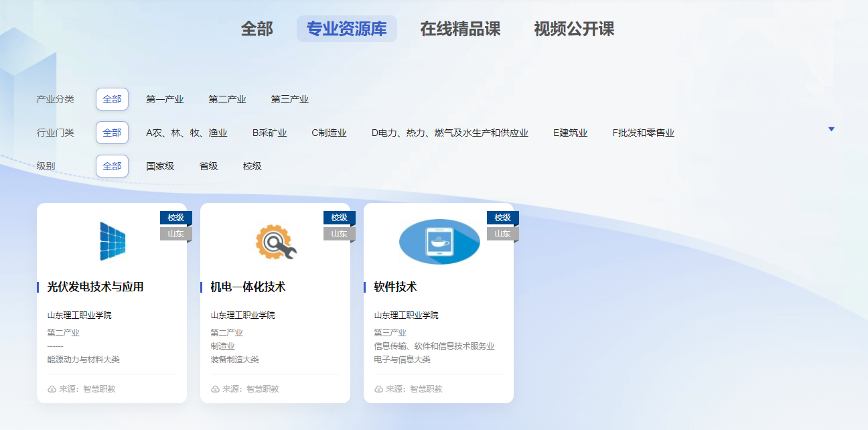Switch to the 在线精品课 tab

[461, 29]
